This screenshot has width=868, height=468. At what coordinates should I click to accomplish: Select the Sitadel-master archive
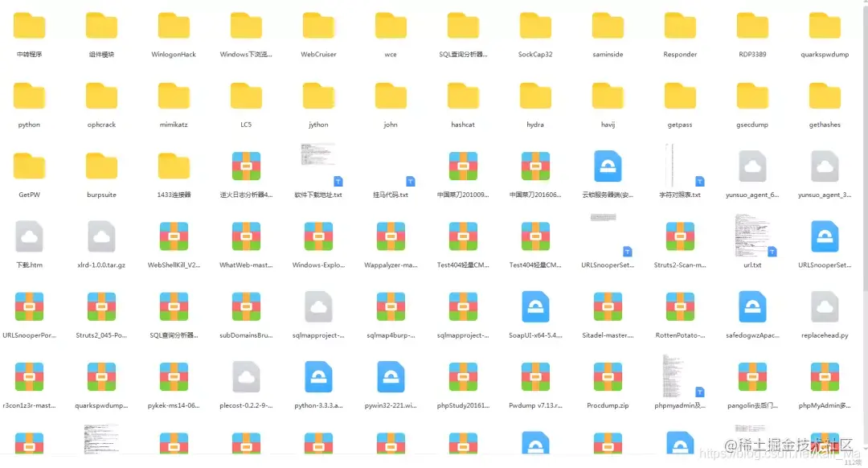tap(608, 307)
